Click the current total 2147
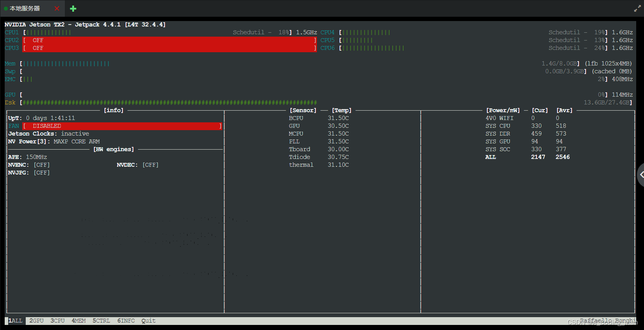 click(538, 157)
